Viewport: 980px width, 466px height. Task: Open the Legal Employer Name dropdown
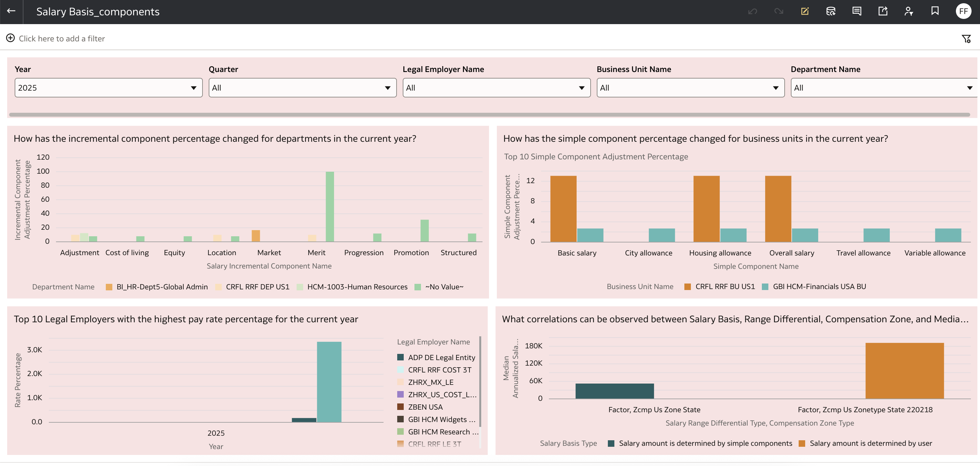pos(496,88)
